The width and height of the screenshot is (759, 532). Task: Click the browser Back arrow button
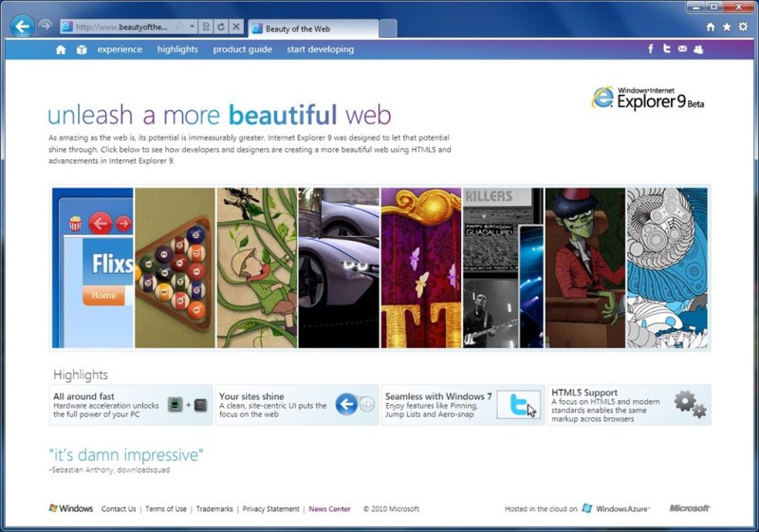23,27
